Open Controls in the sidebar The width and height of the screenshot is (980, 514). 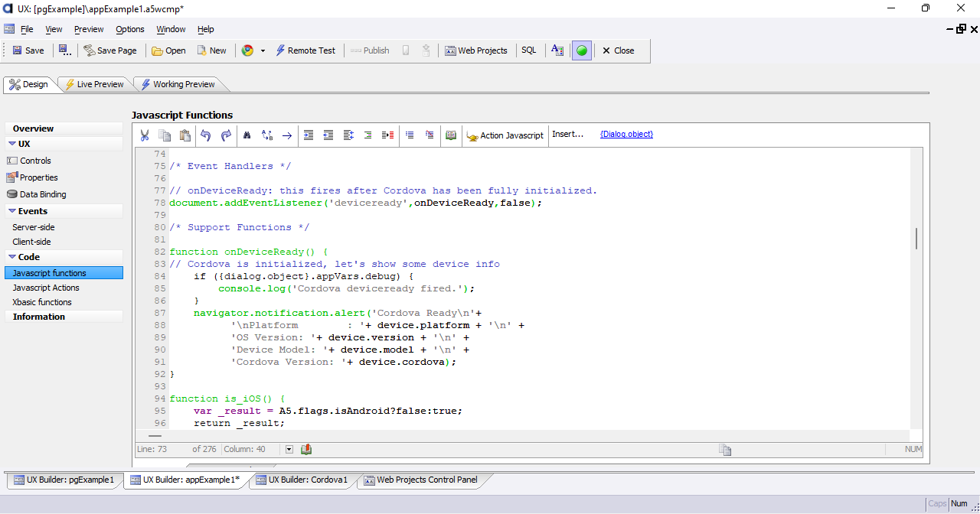click(x=29, y=161)
